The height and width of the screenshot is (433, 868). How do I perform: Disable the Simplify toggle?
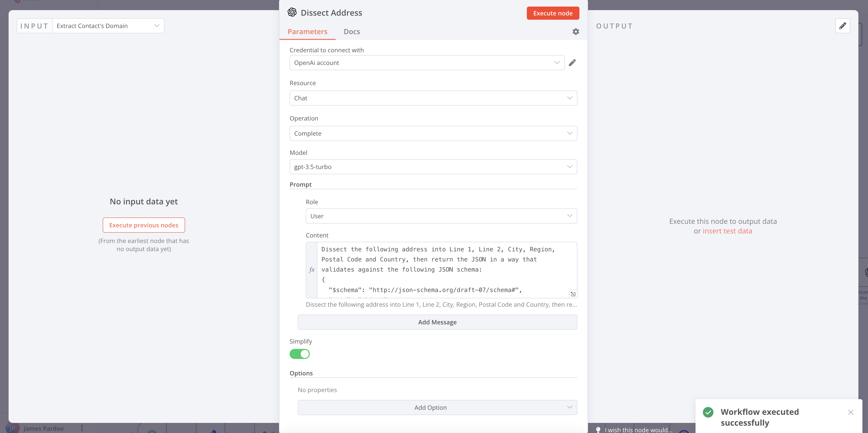299,354
